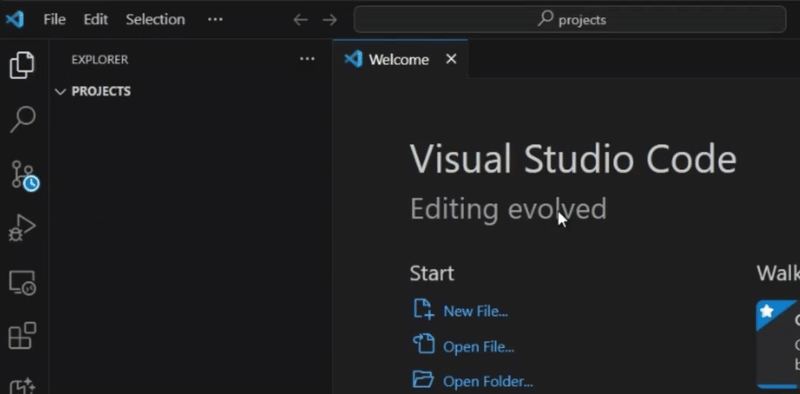Click the Open Folder... link
800x394 pixels.
click(488, 381)
